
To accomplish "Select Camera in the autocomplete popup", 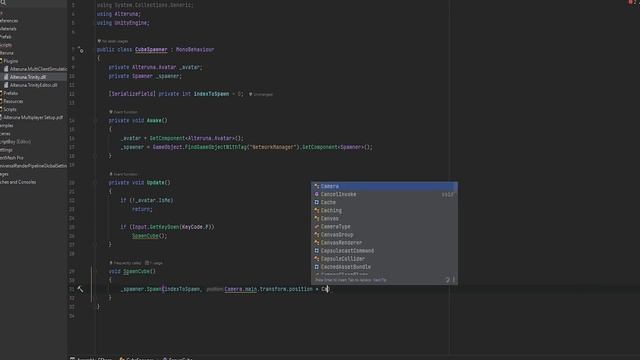I will (x=384, y=186).
